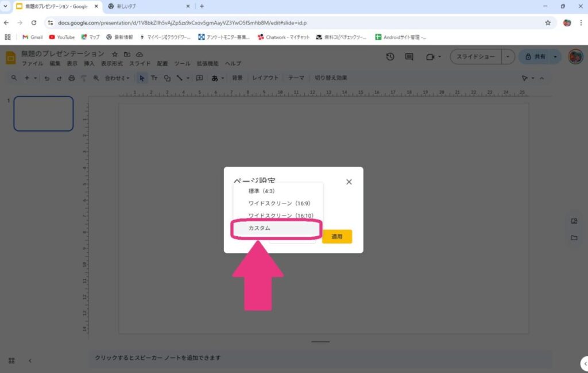The image size is (588, 373).
Task: Collapse the filmstrip panel arrow
Action: [x=30, y=360]
